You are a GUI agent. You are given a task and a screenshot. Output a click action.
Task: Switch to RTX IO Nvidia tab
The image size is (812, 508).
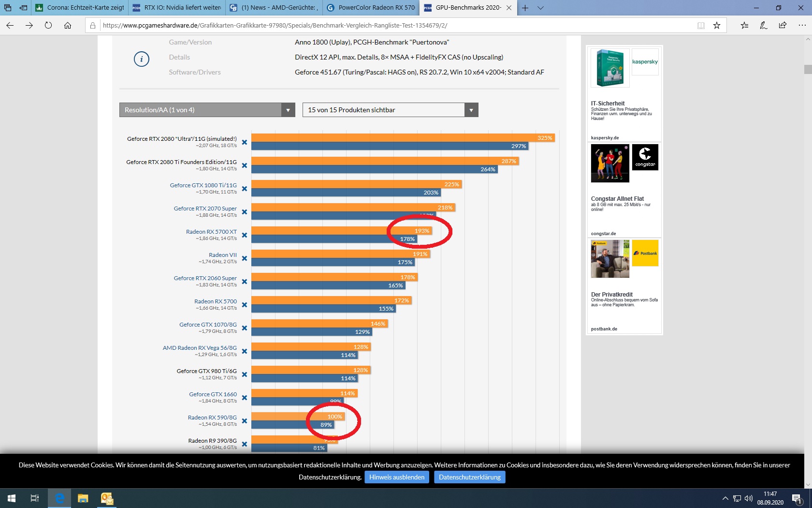click(177, 8)
